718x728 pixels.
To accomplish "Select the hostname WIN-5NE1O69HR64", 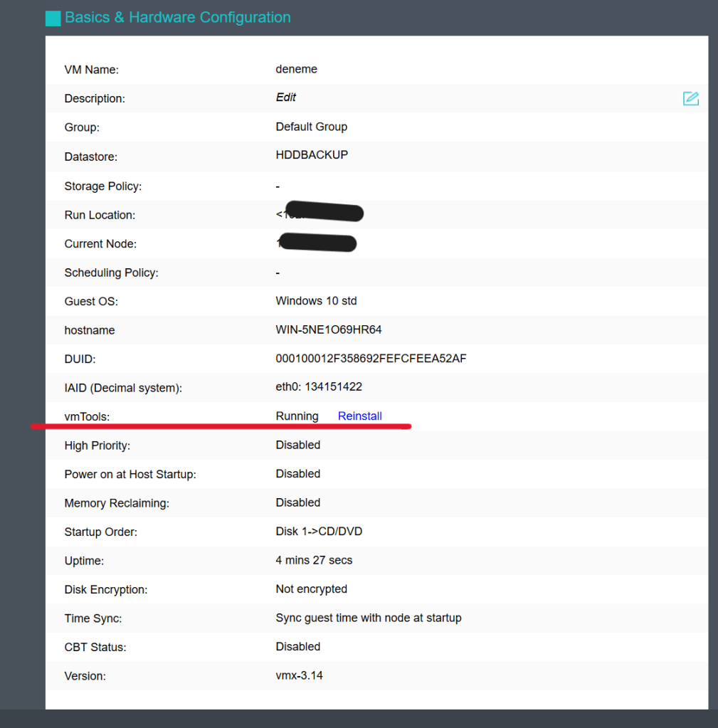I will [x=329, y=330].
